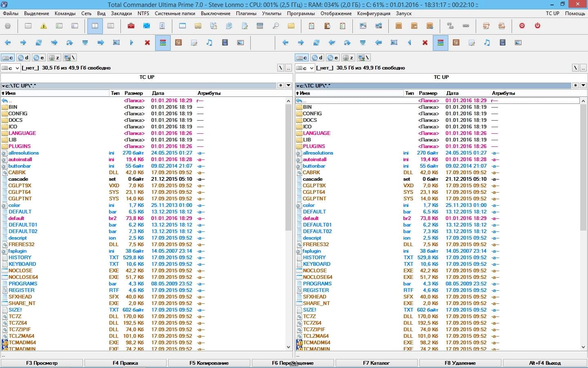The height and width of the screenshot is (368, 588).
Task: Sort the left panel by the Имя column header
Action: click(x=55, y=93)
